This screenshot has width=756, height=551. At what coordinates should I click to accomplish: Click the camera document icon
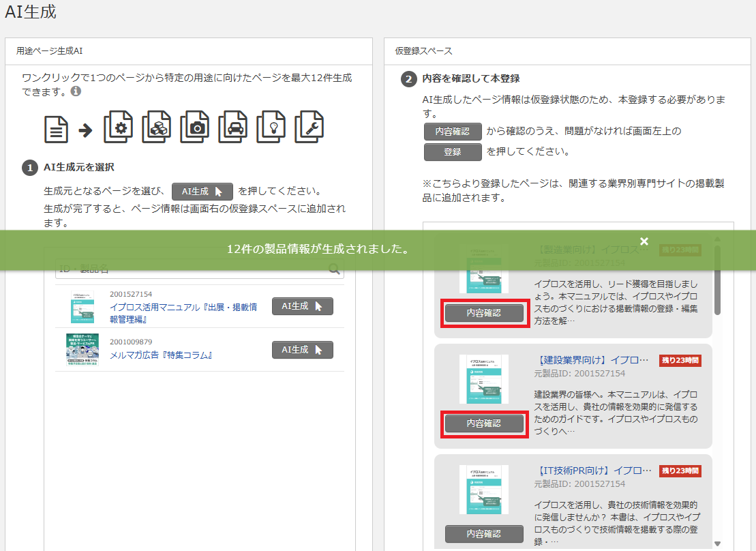pos(195,127)
